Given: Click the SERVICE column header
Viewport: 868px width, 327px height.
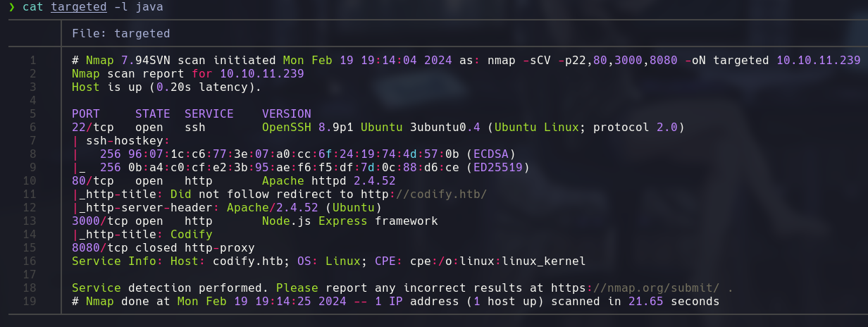Looking at the screenshot, I should (x=209, y=114).
